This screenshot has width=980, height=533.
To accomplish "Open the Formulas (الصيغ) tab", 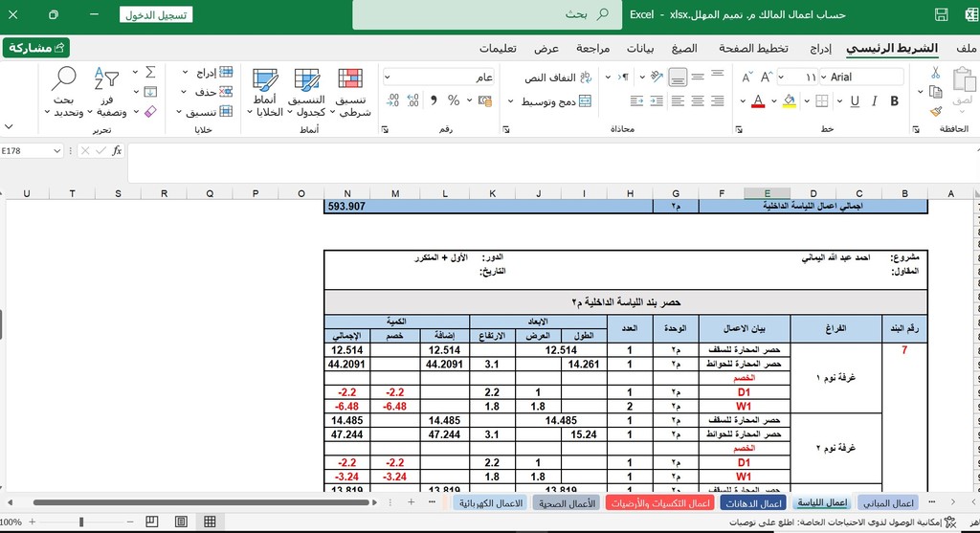I will click(684, 48).
